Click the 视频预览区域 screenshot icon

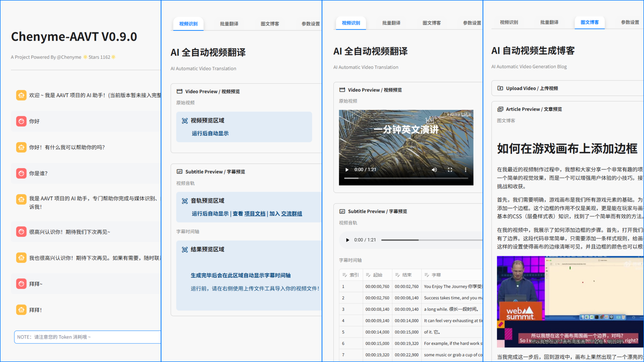(185, 121)
